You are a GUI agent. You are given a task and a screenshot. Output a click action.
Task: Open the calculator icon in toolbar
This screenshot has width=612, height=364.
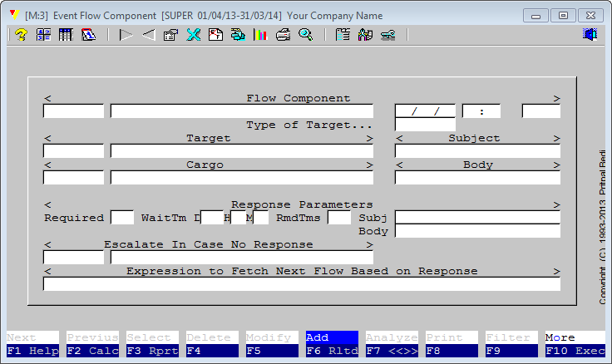(43, 35)
